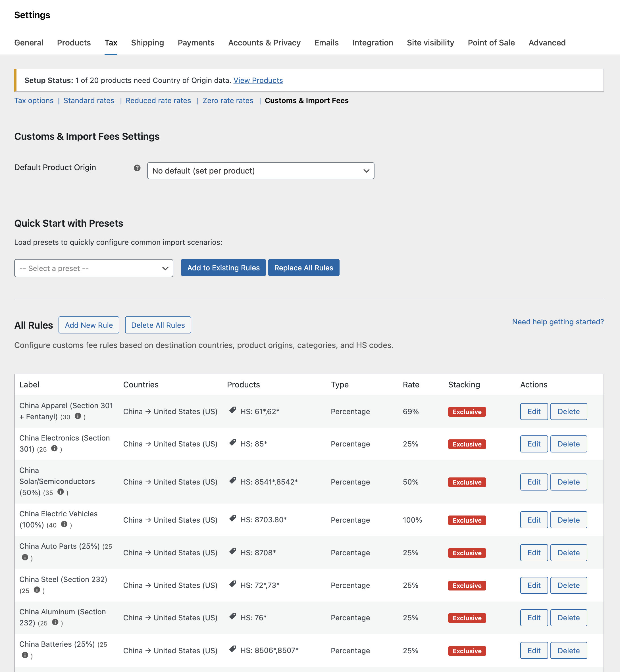
Task: Click info icon on China Apparel rule
Action: tap(78, 416)
